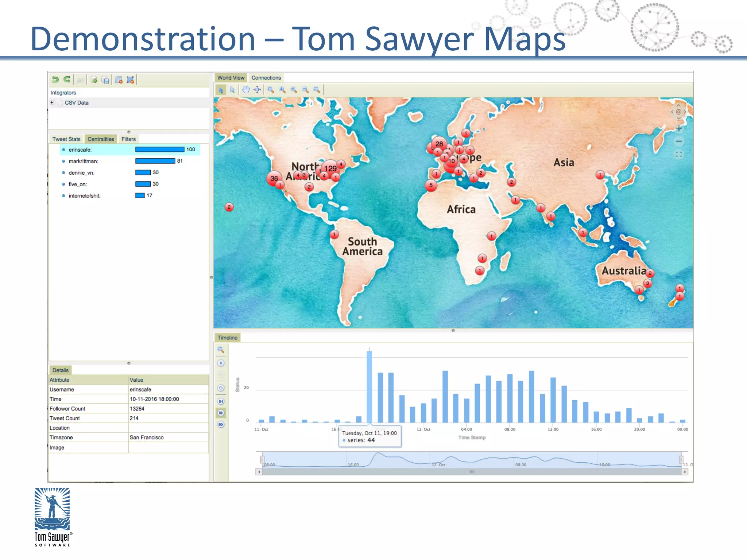Click the map marker labeled 5 near Africa
The height and width of the screenshot is (560, 747).
(431, 185)
